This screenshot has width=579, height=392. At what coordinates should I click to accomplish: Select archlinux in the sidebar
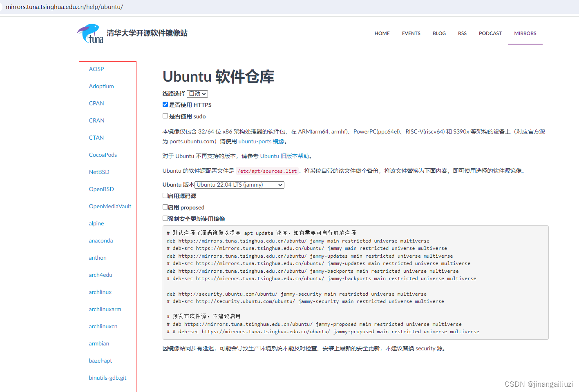click(x=100, y=292)
